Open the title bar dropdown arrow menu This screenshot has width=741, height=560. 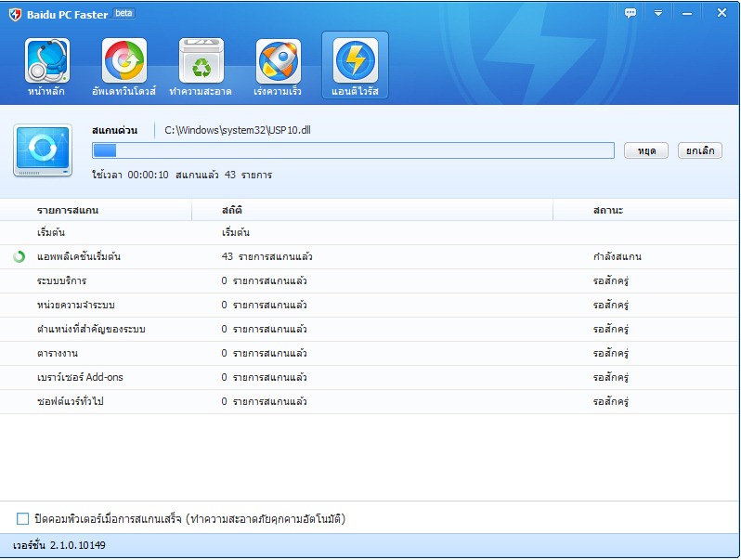pyautogui.click(x=658, y=13)
